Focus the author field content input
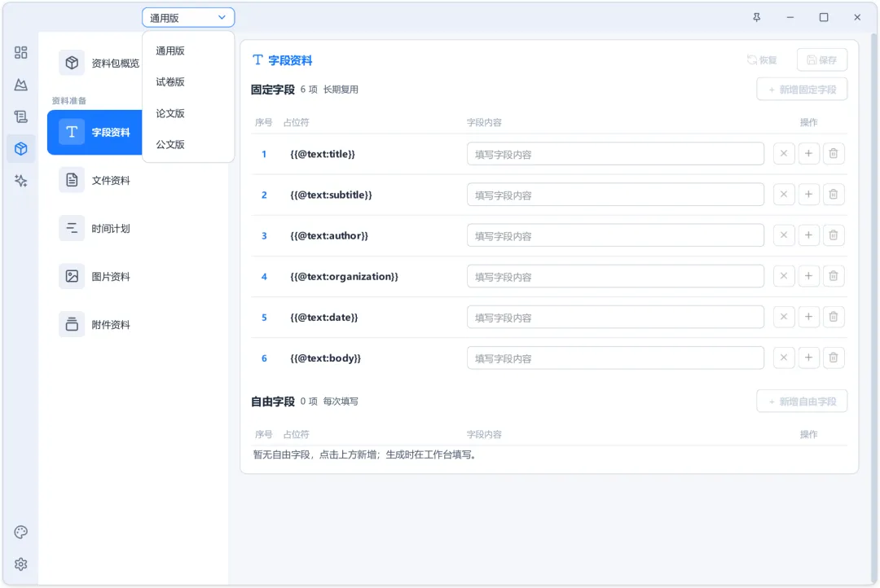This screenshot has width=880, height=588. [x=615, y=235]
